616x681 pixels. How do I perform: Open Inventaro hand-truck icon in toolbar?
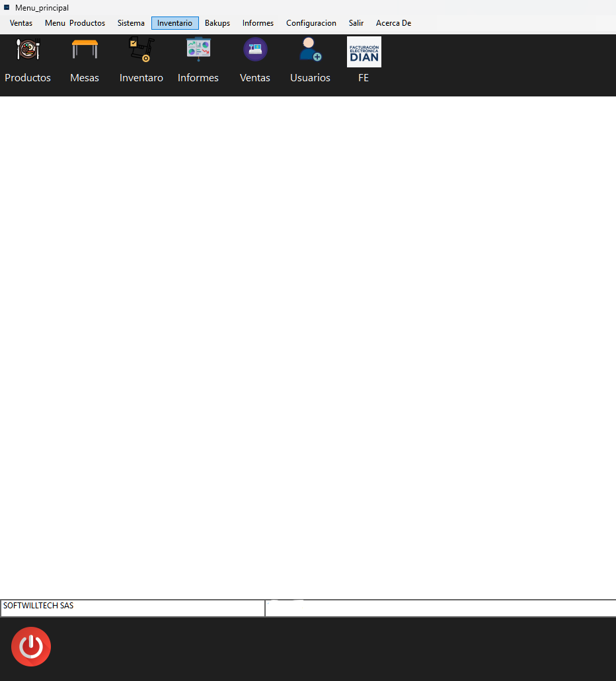(141, 50)
